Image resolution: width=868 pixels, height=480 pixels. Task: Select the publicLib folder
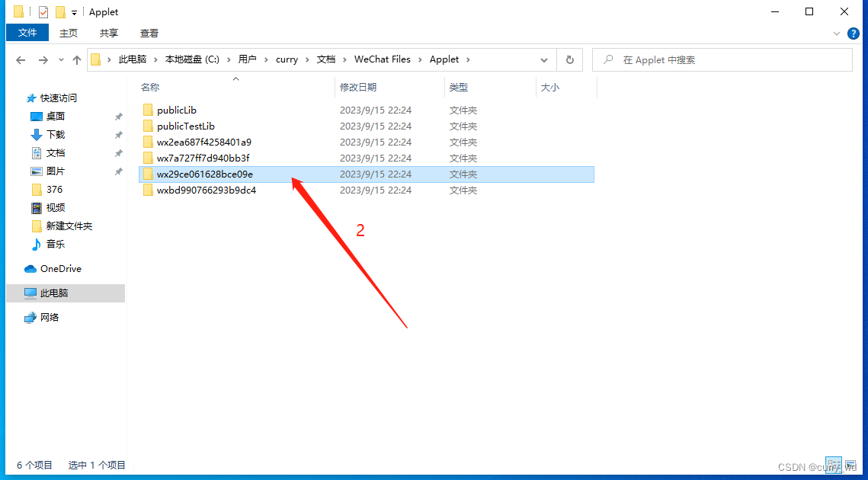[366, 110]
